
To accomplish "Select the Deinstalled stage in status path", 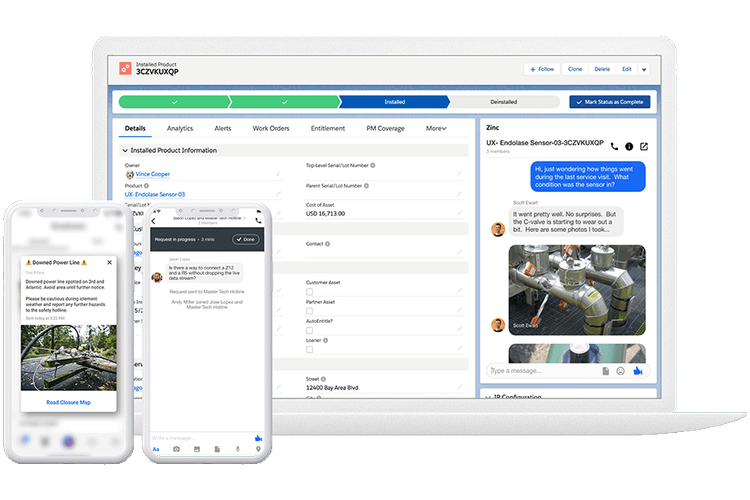I will pos(503,102).
